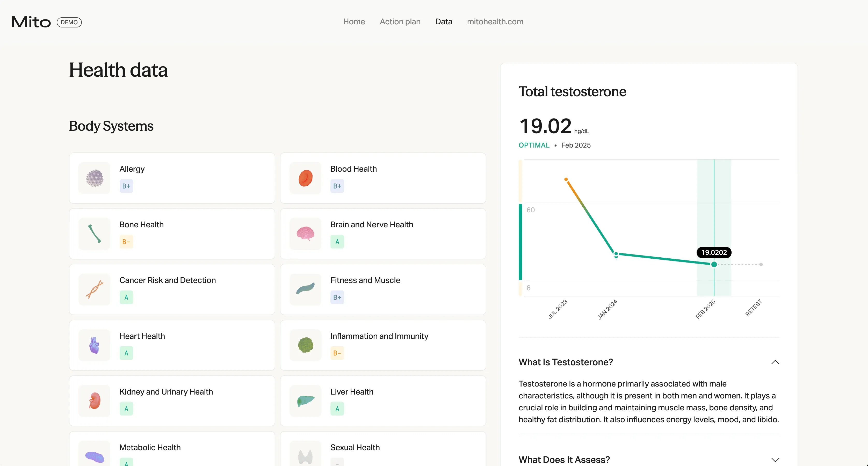Open the Data navigation tab
The height and width of the screenshot is (466, 868).
[x=443, y=21]
